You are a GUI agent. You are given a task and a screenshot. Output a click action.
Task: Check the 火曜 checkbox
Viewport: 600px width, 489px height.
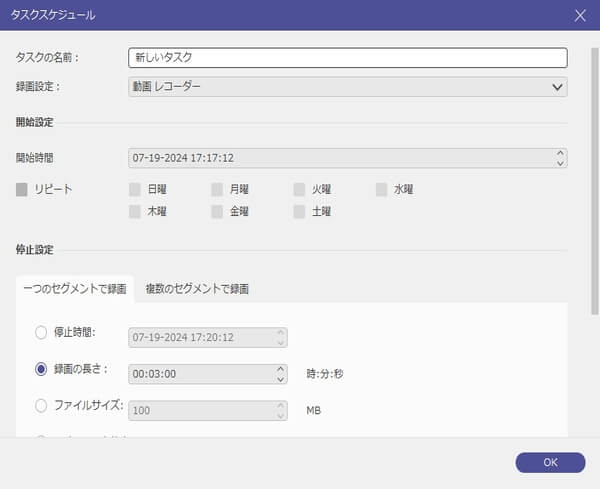click(x=299, y=189)
